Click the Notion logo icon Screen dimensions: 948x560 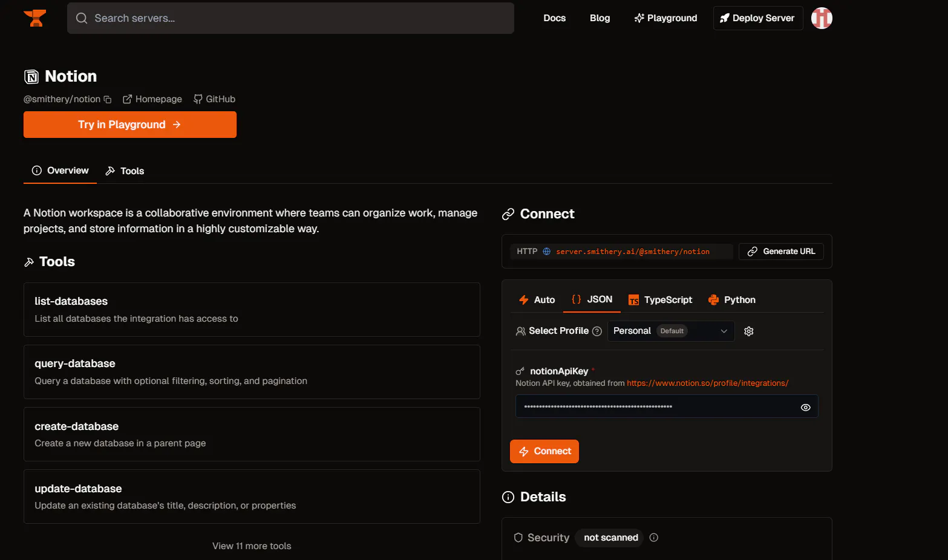[x=31, y=77]
